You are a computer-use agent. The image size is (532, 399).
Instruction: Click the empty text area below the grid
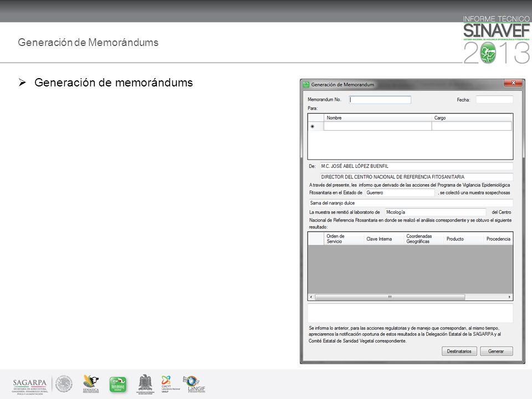point(410,313)
